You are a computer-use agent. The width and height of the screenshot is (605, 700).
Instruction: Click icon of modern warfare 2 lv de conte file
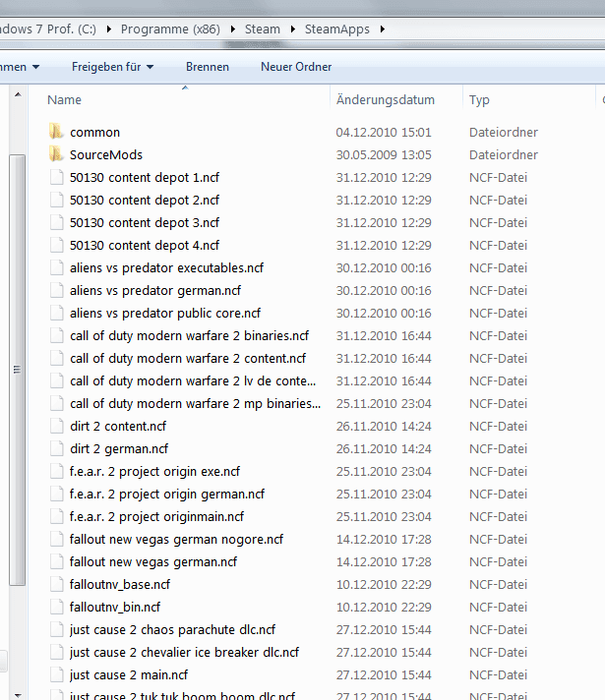pos(56,380)
